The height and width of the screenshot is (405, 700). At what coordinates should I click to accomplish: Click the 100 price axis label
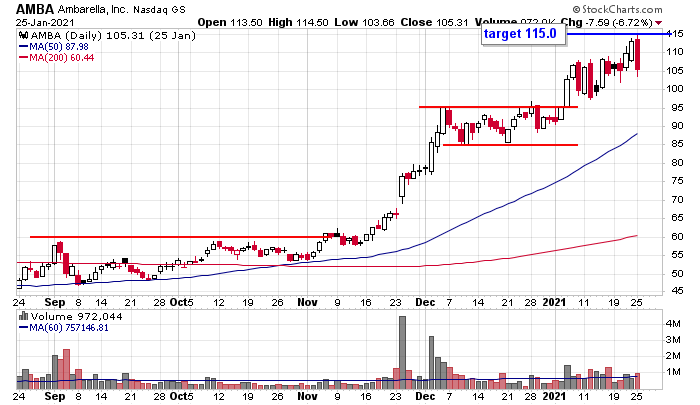point(674,89)
